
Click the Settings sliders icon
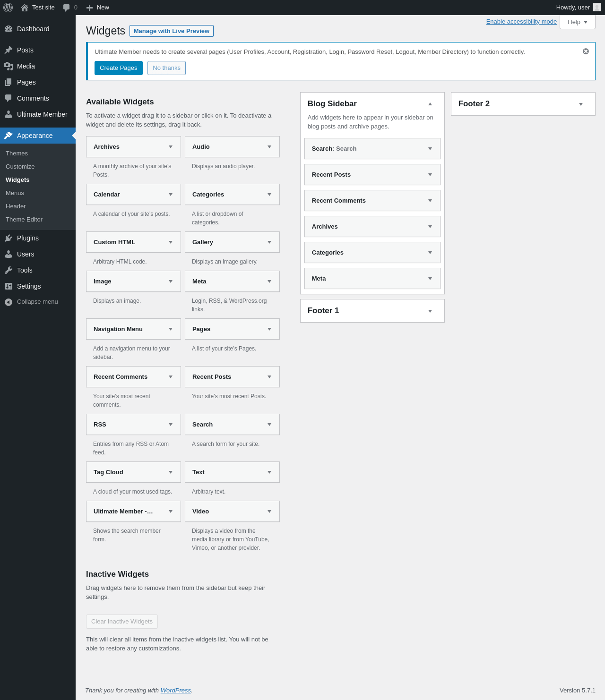[x=9, y=286]
